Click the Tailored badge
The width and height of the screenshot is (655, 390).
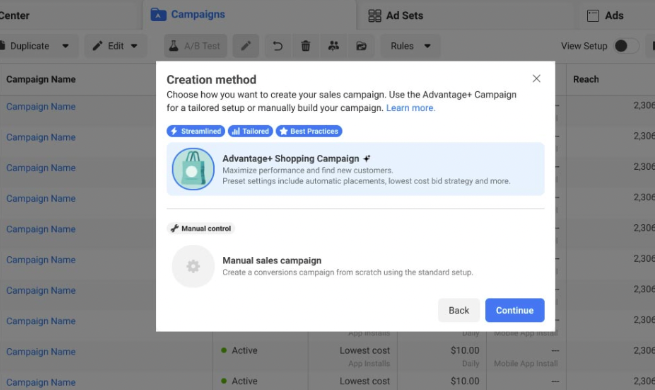tap(250, 131)
